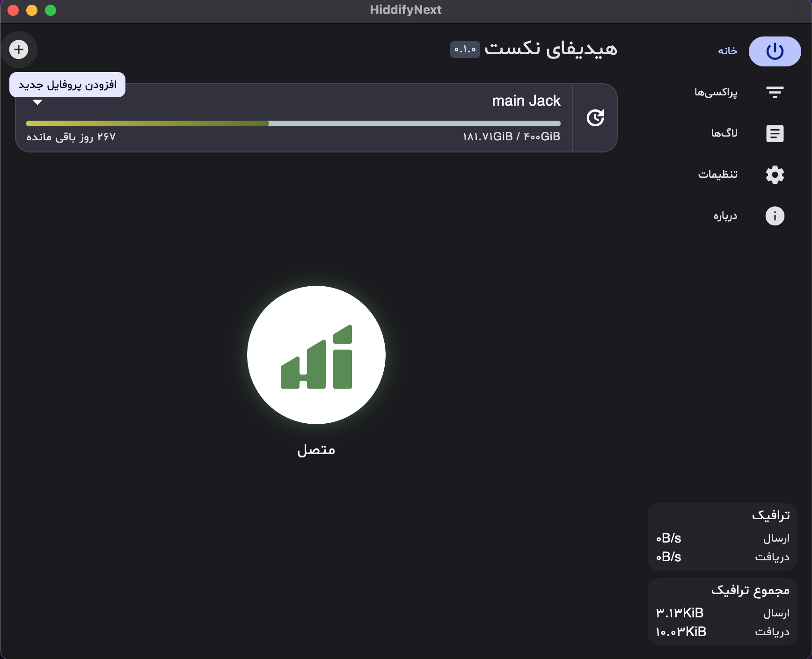The image size is (812, 659).
Task: Select the main Jack profile name
Action: [x=526, y=101]
